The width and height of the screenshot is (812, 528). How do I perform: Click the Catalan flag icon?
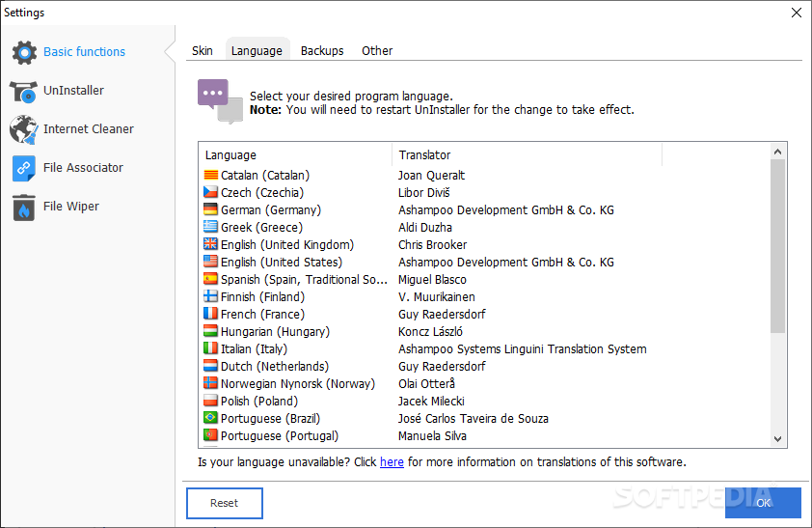coord(210,175)
